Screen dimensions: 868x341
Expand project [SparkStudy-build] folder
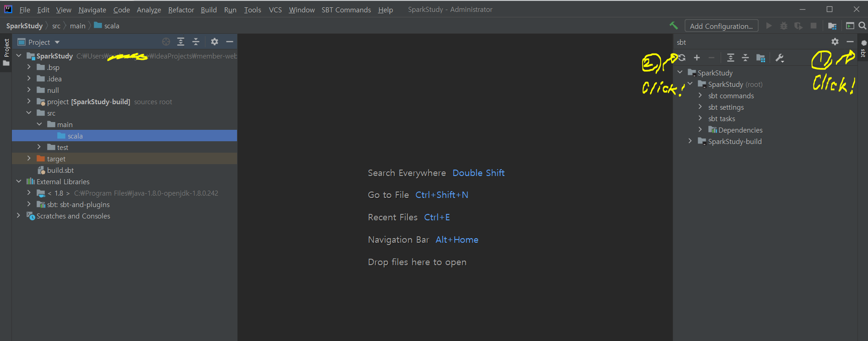(29, 101)
